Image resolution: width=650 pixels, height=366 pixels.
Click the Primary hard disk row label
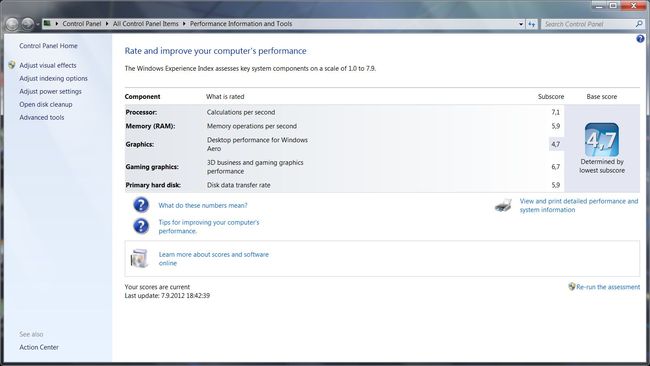click(x=153, y=185)
